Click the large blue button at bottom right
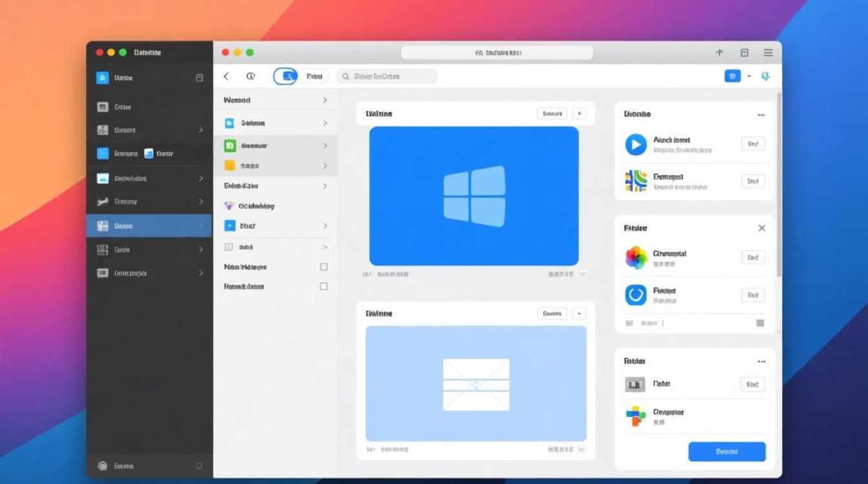Screen dimensions: 868x484 tap(727, 452)
